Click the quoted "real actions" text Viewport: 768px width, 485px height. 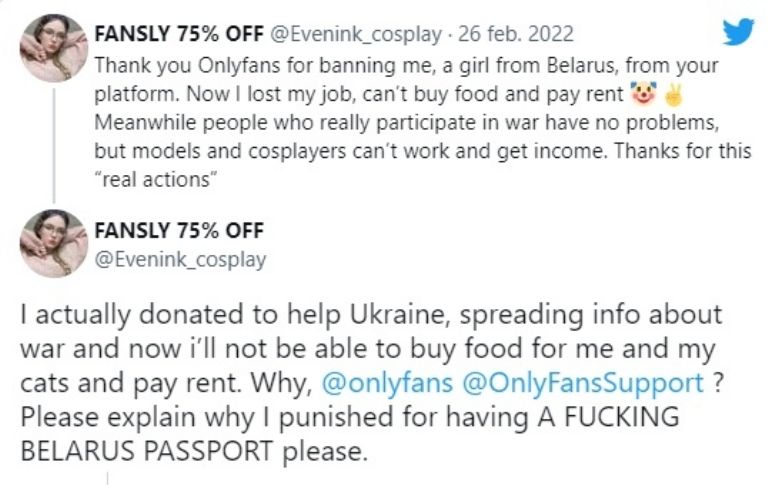(155, 180)
